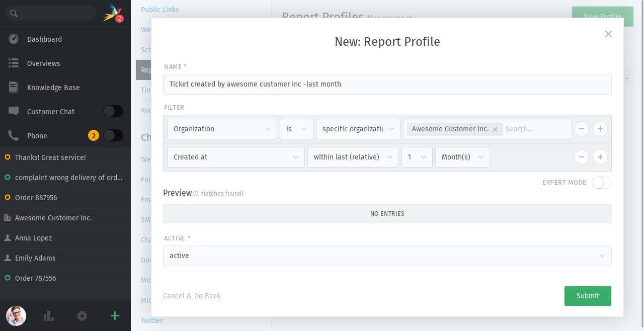Click Cancel & Go Back link
This screenshot has height=331, width=644.
pos(192,296)
